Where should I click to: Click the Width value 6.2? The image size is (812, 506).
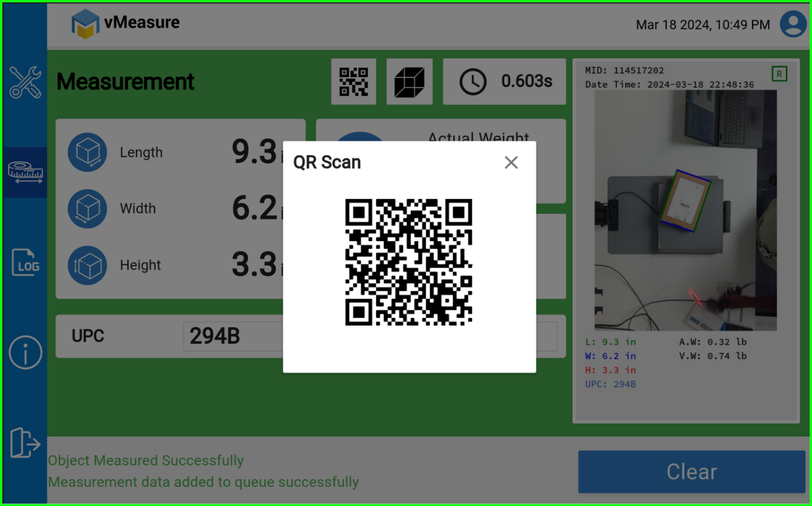click(x=254, y=208)
